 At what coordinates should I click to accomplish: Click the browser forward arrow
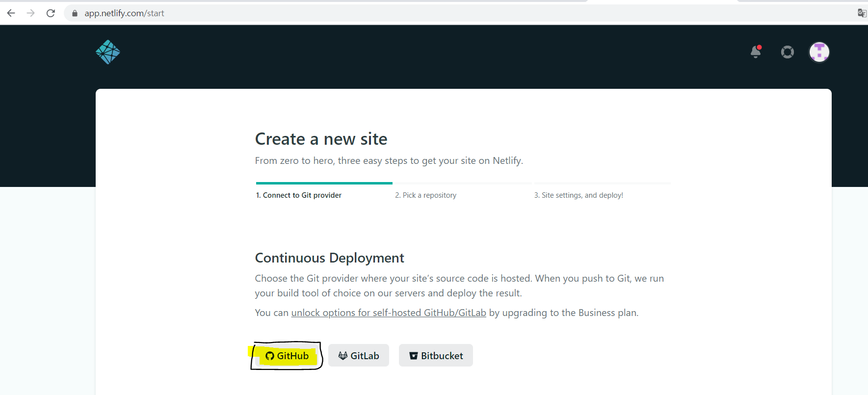[x=30, y=13]
